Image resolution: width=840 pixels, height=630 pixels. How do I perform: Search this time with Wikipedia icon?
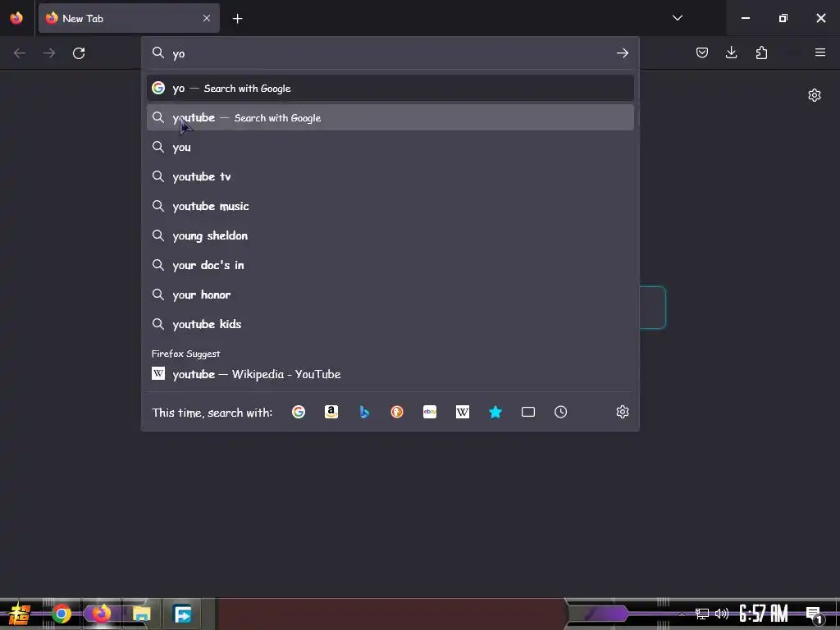[x=463, y=412]
